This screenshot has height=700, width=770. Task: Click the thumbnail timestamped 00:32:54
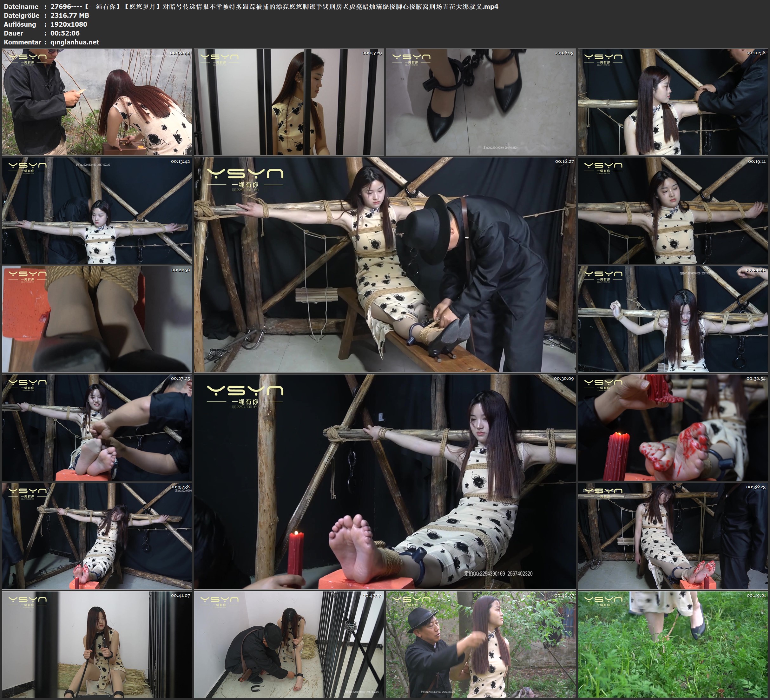[673, 427]
